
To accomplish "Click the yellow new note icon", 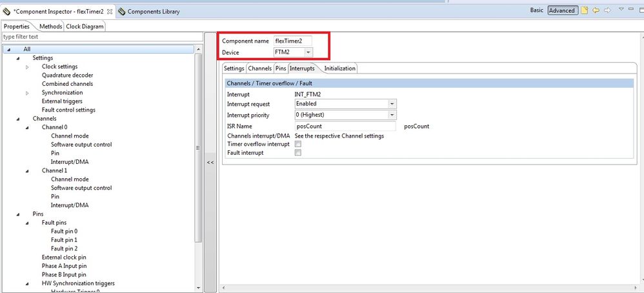I will coord(585,11).
